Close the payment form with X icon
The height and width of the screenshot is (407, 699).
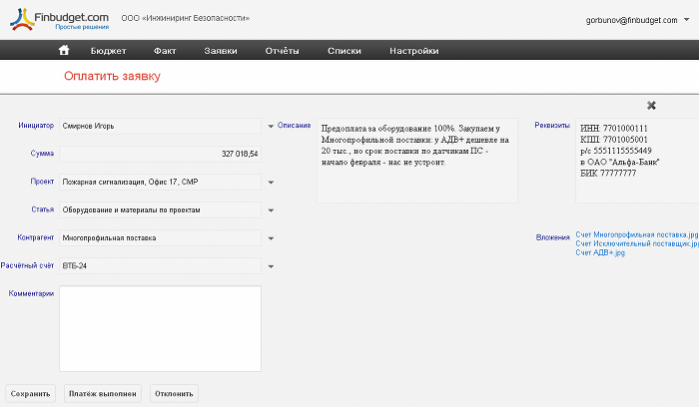(651, 105)
